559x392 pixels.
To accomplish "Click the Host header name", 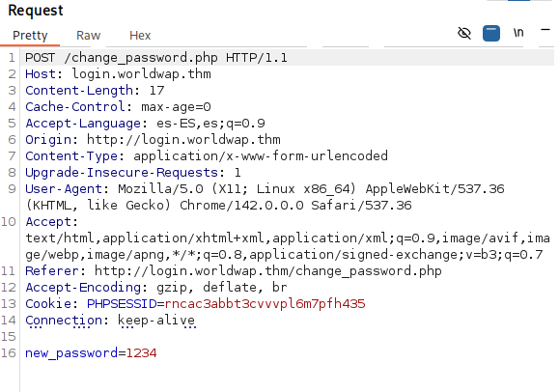I will 41,73.
